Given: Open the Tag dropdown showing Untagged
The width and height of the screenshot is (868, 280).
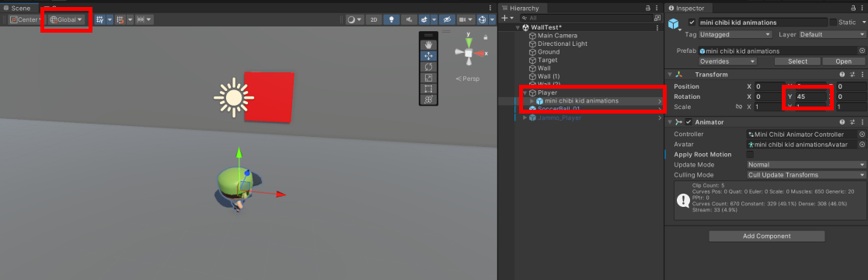Looking at the screenshot, I should 735,34.
